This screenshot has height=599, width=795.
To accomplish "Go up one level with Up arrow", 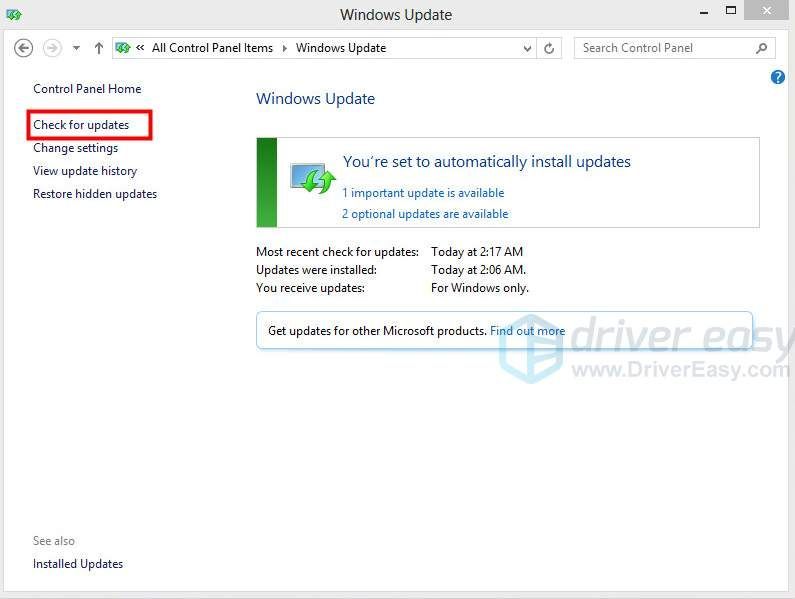I will point(99,48).
